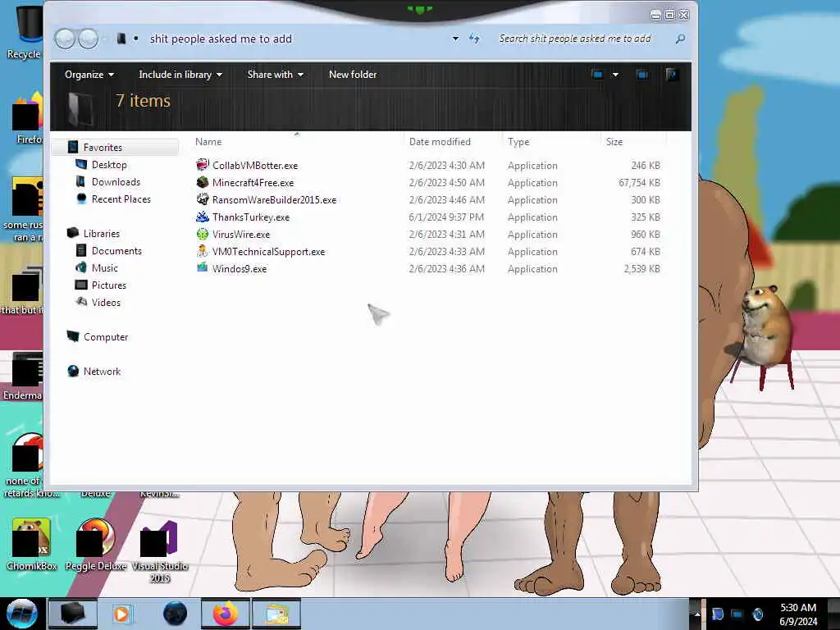The height and width of the screenshot is (630, 840).
Task: Select the ThanksTurkey.exe file icon
Action: pos(202,217)
